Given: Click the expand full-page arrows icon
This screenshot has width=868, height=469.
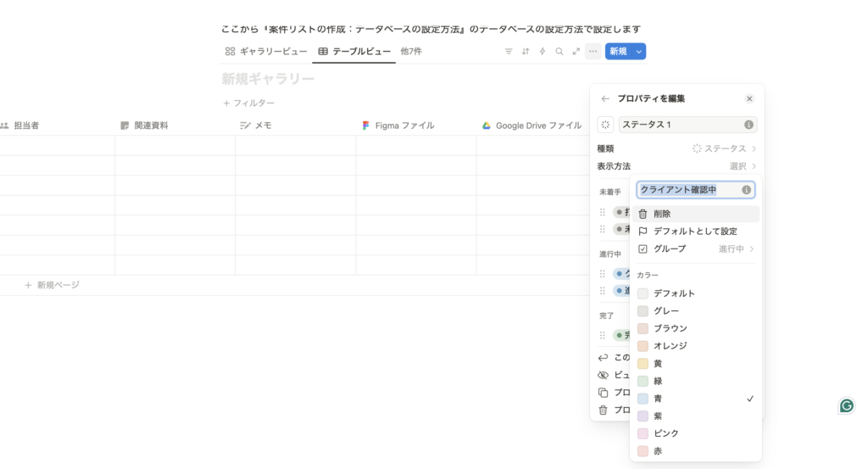Looking at the screenshot, I should point(576,52).
